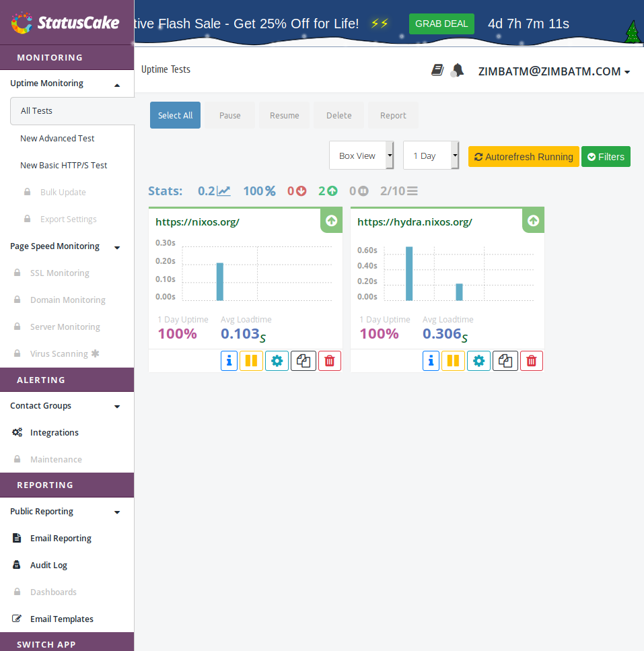Open Integrations in the sidebar

pyautogui.click(x=54, y=433)
